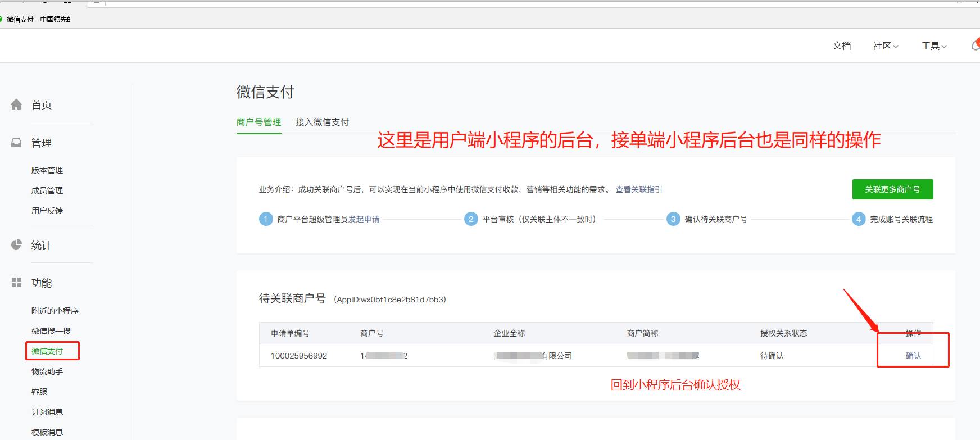
Task: Click the home icon beside 首页
Action: 16,105
